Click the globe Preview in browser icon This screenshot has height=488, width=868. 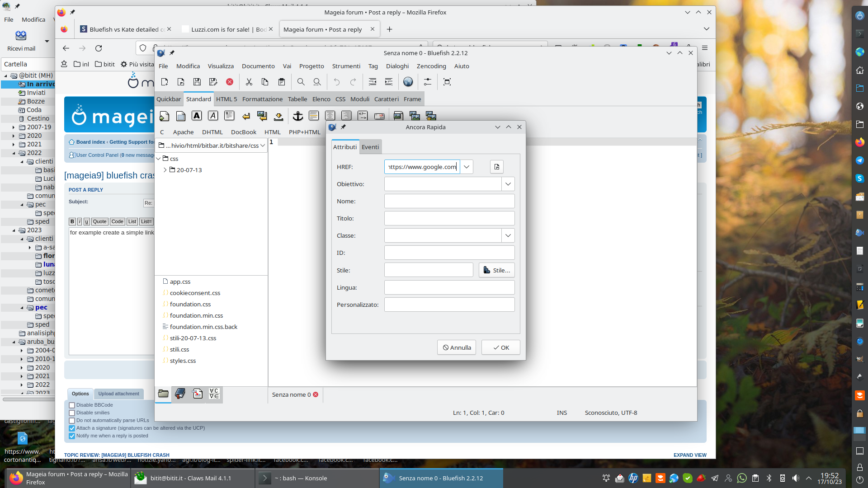point(408,82)
